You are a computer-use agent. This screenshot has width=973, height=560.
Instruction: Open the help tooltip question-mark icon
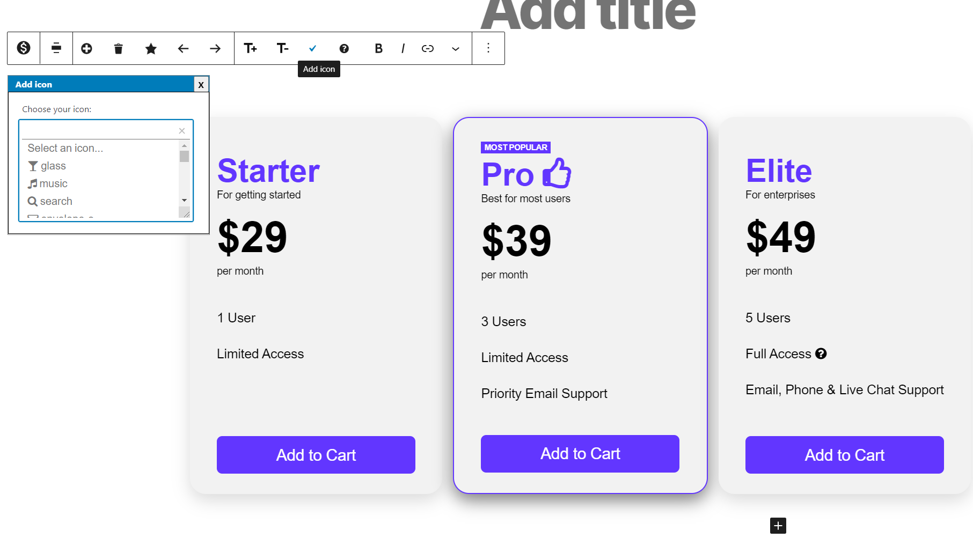(x=344, y=48)
